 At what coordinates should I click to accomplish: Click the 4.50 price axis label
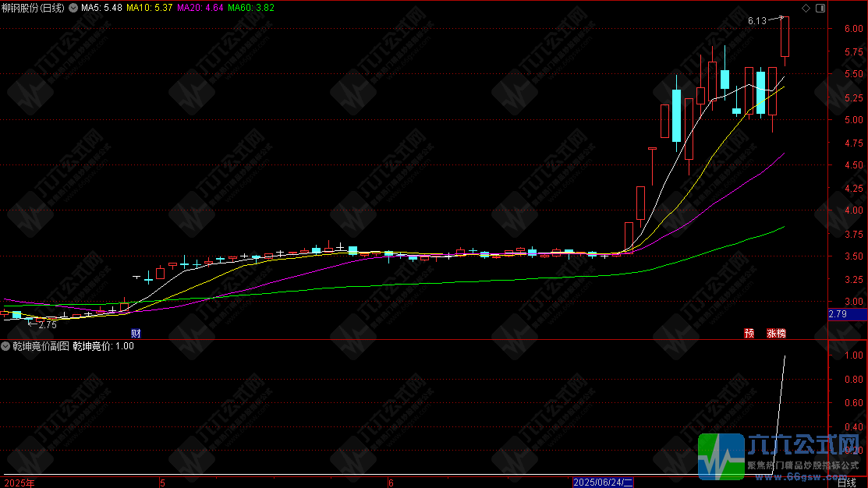pyautogui.click(x=854, y=165)
